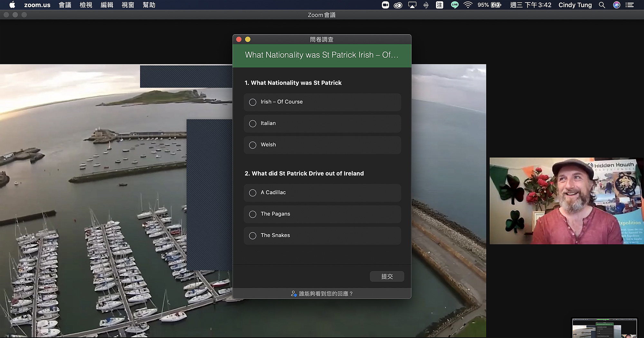
Task: Close the 問卷調查 poll window
Action: (239, 39)
